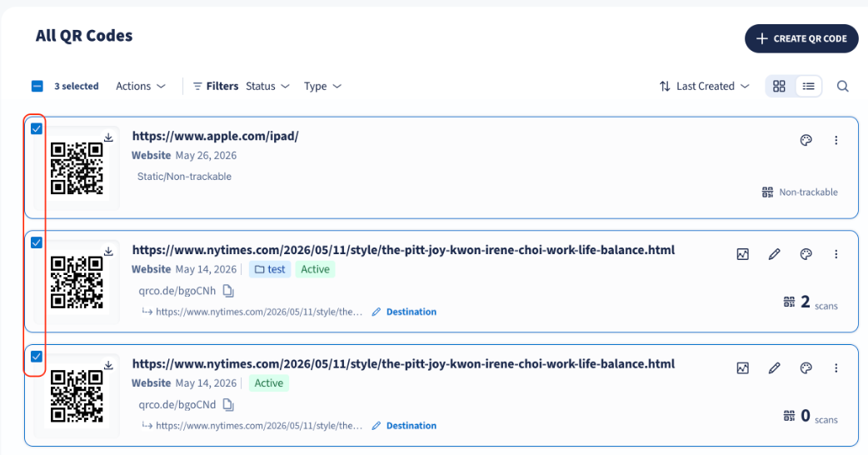Click the scan count icon beside 2 scans

790,302
